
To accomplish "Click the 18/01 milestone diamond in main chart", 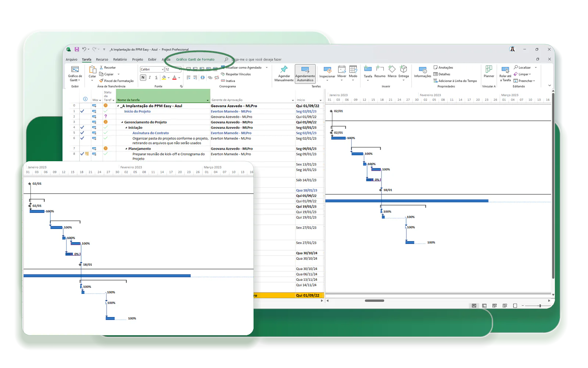I will click(381, 190).
